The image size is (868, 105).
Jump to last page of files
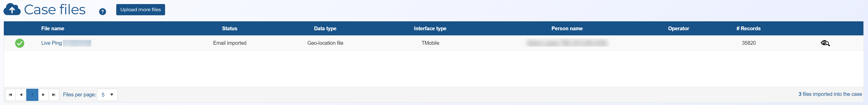click(54, 95)
